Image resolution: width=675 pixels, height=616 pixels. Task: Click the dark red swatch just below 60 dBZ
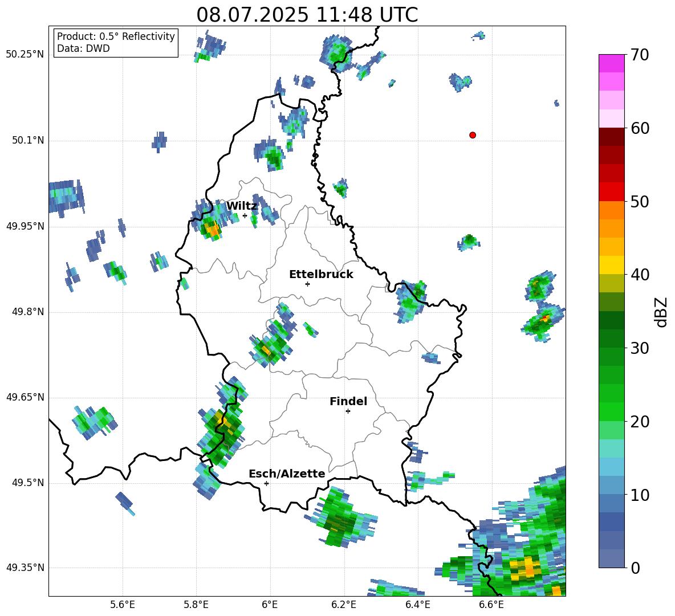pyautogui.click(x=611, y=137)
